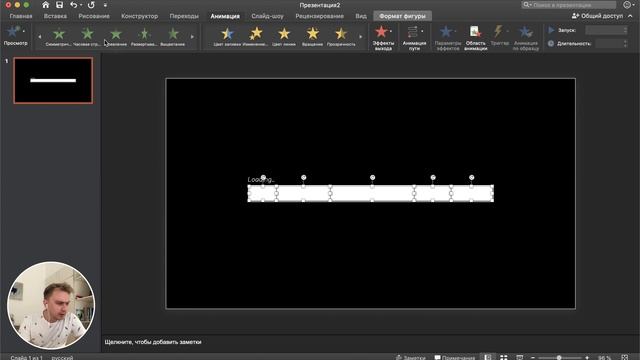Collapse the ribbon with the chevron
This screenshot has height=360, width=640.
[x=630, y=16]
